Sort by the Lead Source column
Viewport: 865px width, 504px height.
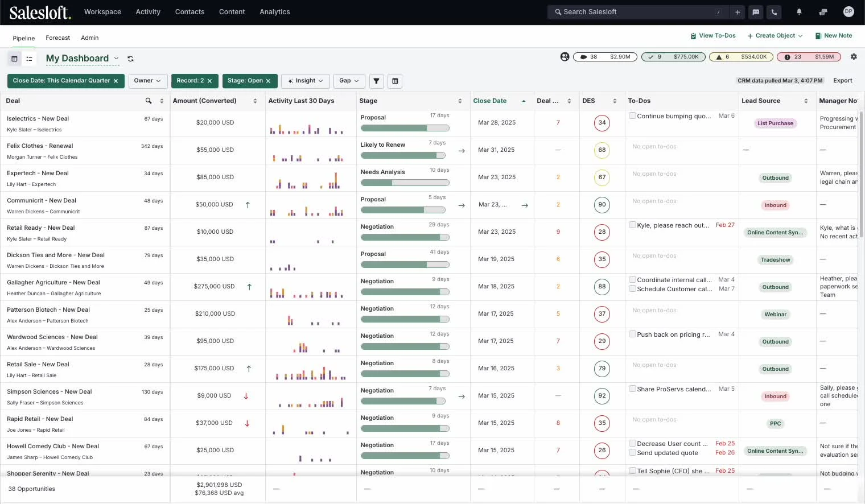[x=806, y=101]
